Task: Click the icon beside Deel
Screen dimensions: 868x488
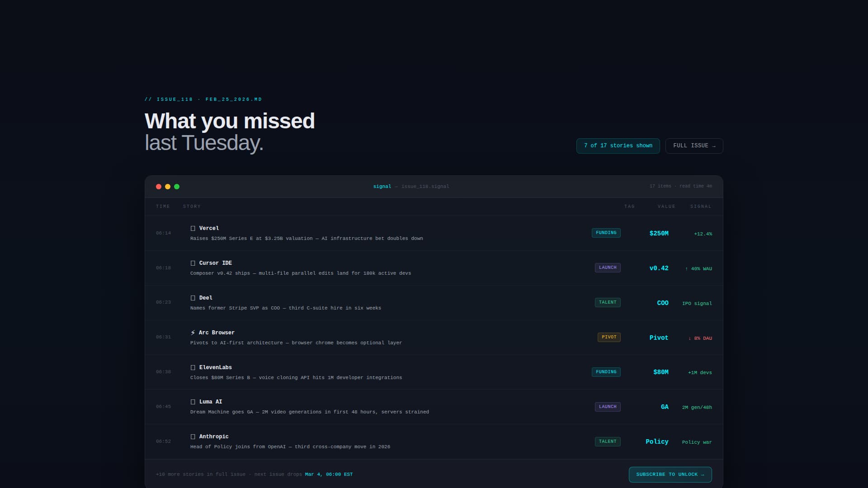Action: pos(193,298)
